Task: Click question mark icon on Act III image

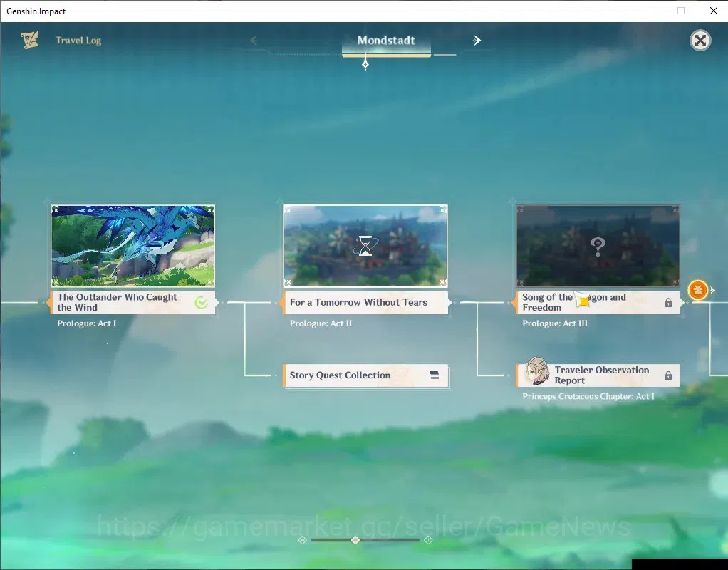Action: pyautogui.click(x=598, y=247)
